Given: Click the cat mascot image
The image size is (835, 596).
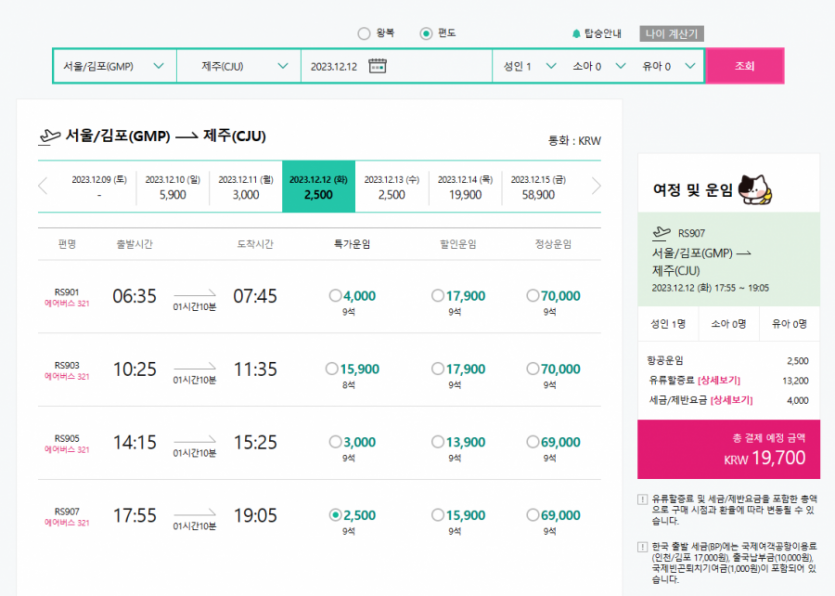Looking at the screenshot, I should [758, 188].
